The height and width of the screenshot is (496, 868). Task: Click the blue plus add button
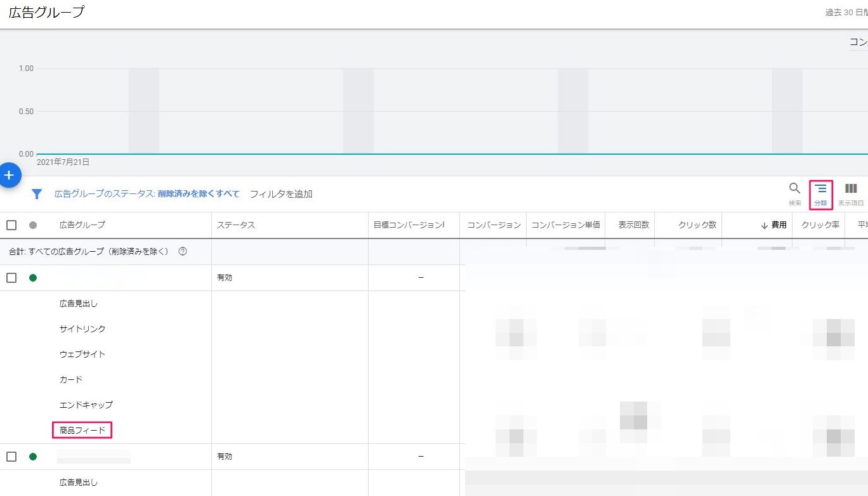click(9, 174)
